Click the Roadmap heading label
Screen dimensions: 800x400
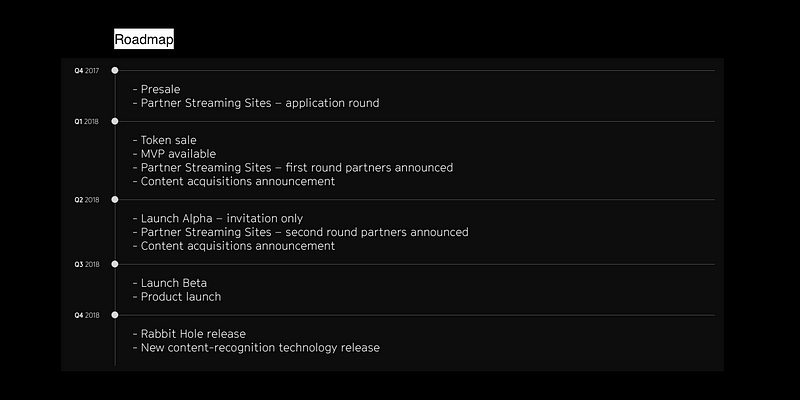tap(144, 39)
